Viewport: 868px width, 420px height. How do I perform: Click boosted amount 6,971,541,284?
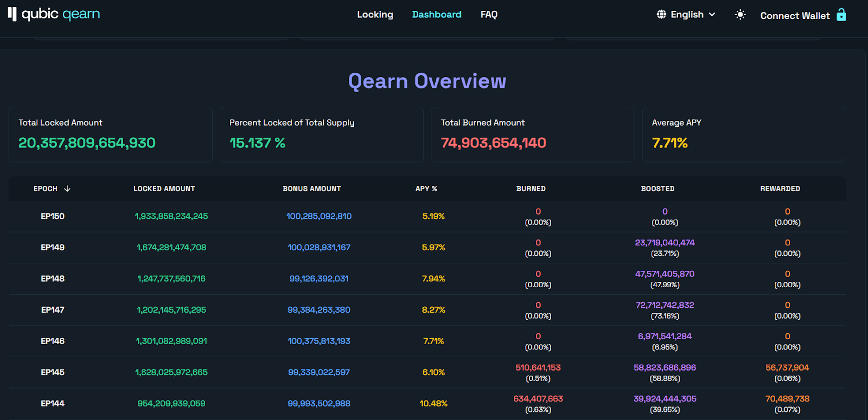click(x=665, y=337)
